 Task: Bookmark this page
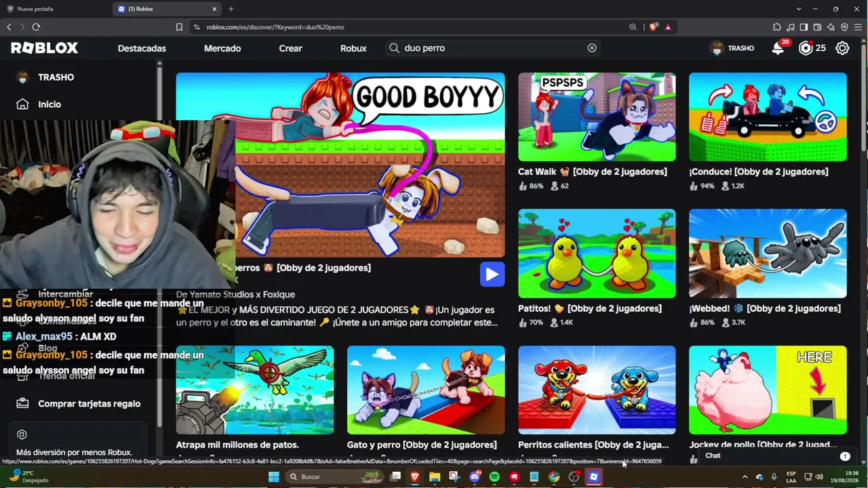pos(179,27)
